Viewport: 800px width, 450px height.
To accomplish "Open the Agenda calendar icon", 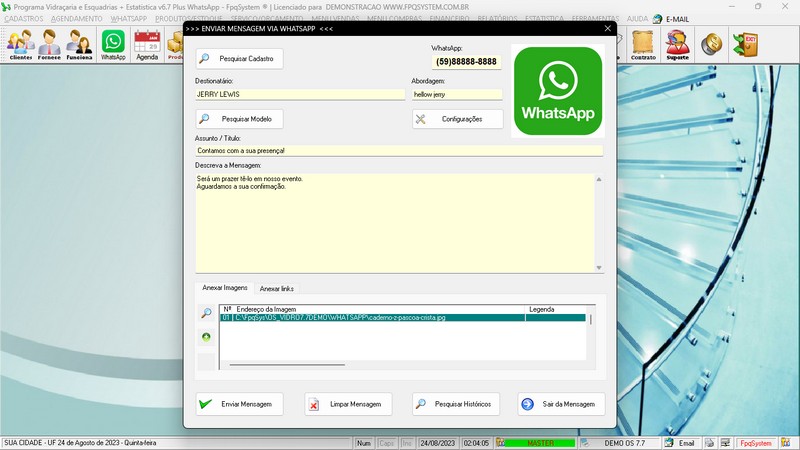I will point(147,45).
